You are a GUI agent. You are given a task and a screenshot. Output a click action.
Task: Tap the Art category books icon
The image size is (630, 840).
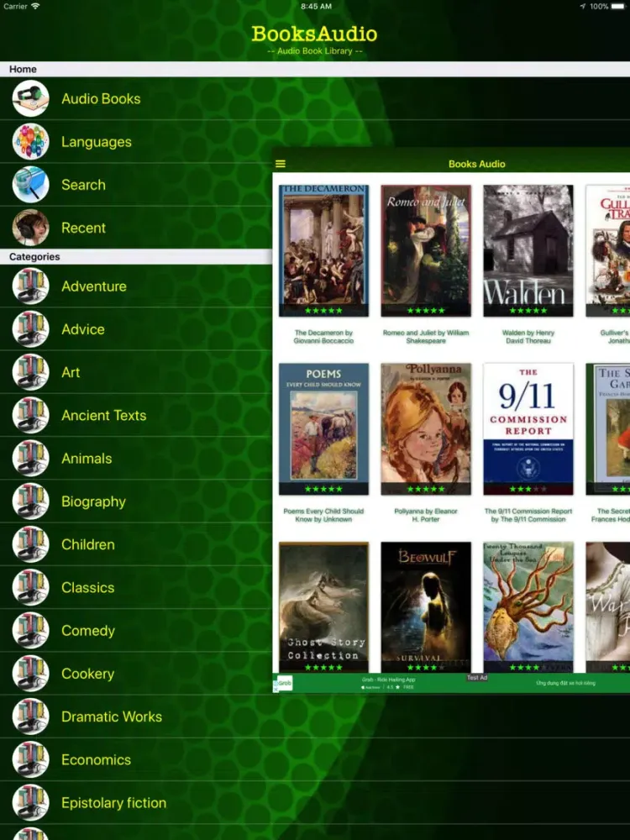click(x=31, y=372)
